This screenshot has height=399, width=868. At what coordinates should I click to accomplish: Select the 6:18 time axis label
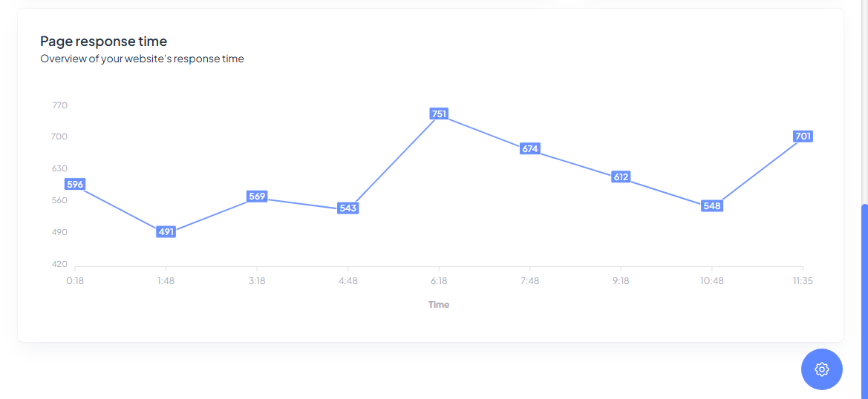439,281
